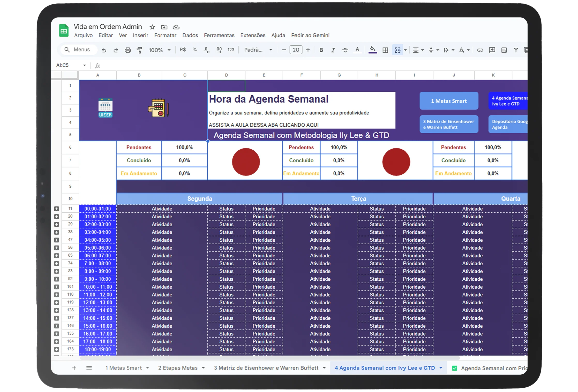Viewport: 578px width, 392px height.
Task: Star the Vida em Ordem Admin document
Action: coord(152,27)
